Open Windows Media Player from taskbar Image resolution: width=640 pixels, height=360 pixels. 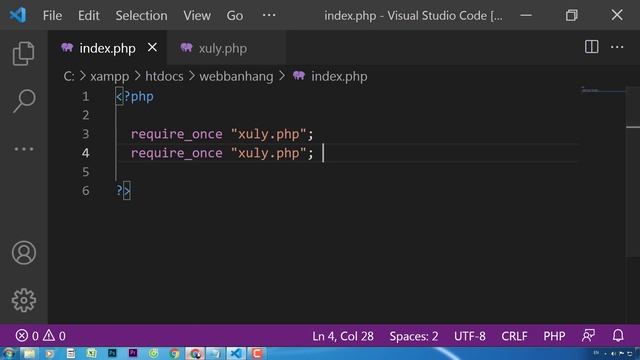pyautogui.click(x=50, y=353)
